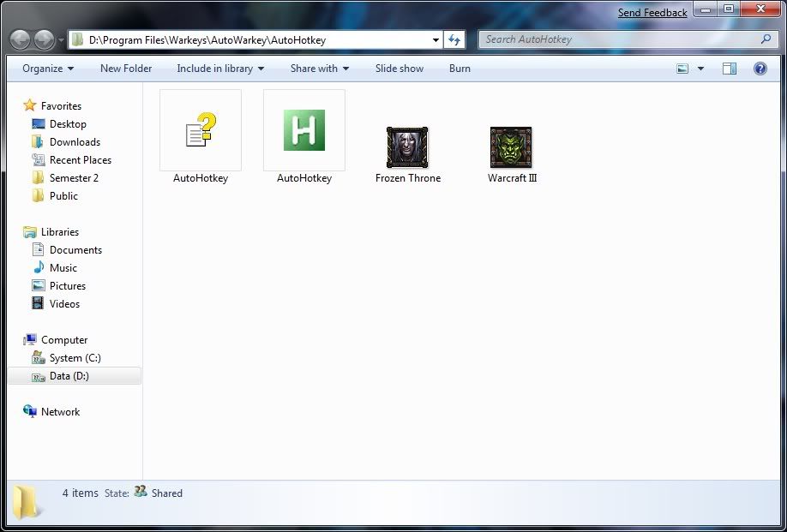Image resolution: width=787 pixels, height=532 pixels.
Task: Click the large folder icon in details pane
Action: pos(26,502)
